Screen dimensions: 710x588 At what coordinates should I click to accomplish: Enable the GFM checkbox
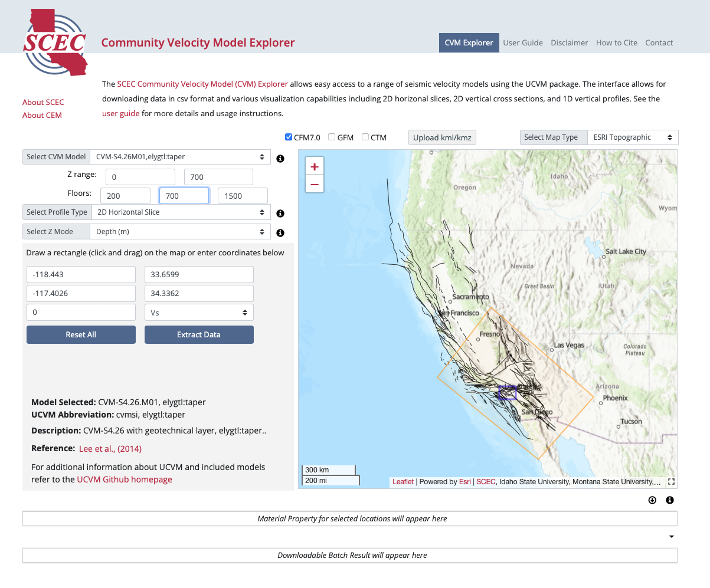(x=332, y=137)
